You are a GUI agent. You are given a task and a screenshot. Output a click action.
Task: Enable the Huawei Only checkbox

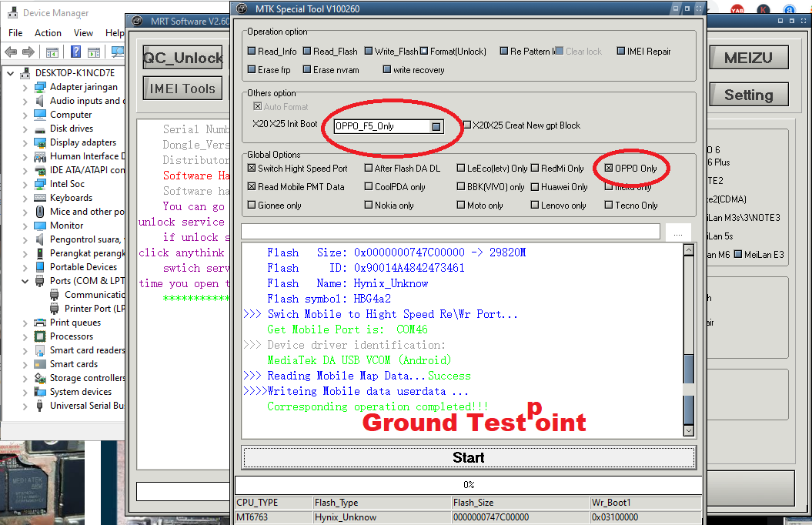pos(535,186)
